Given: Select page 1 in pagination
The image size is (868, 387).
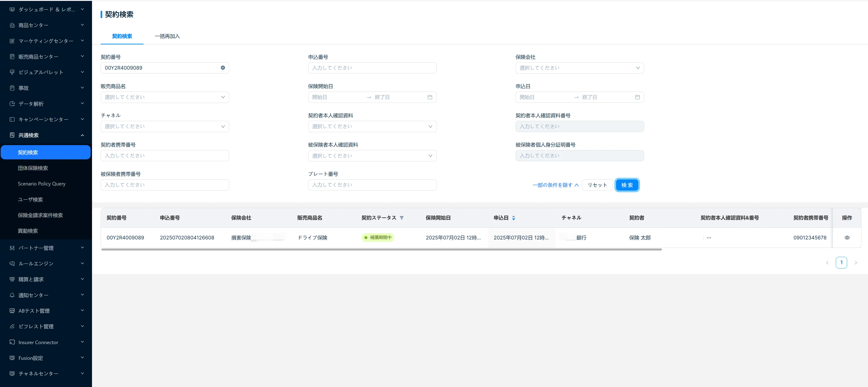Looking at the screenshot, I should pos(841,263).
